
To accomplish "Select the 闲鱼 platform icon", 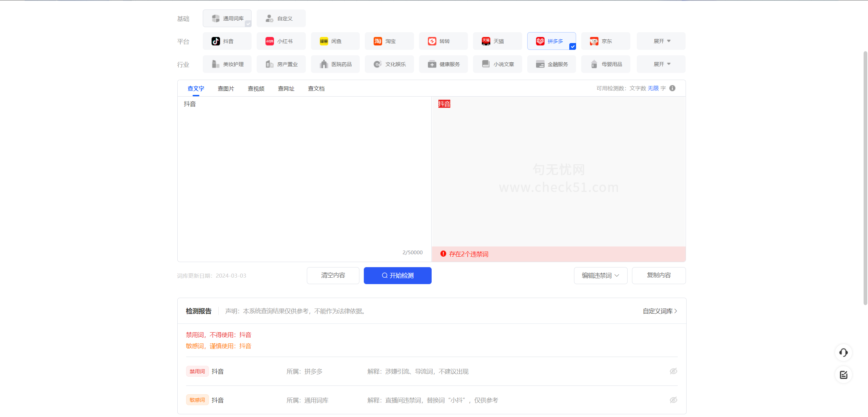I will (324, 41).
